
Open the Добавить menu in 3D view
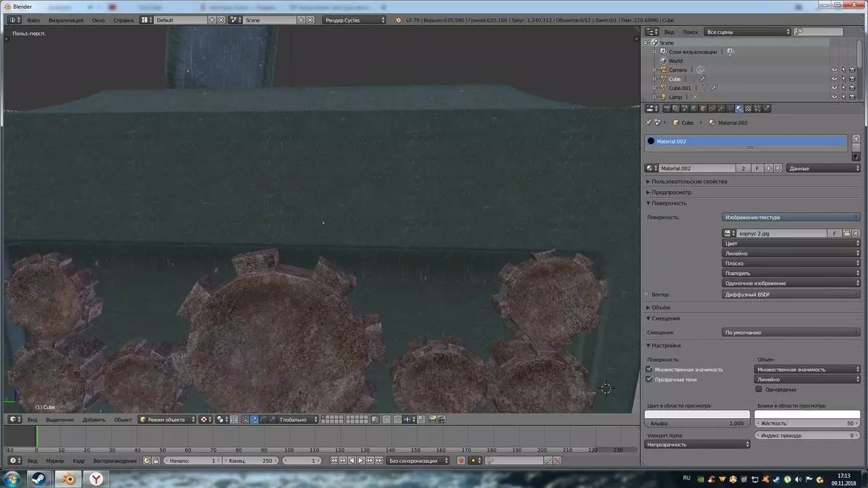[x=94, y=420]
